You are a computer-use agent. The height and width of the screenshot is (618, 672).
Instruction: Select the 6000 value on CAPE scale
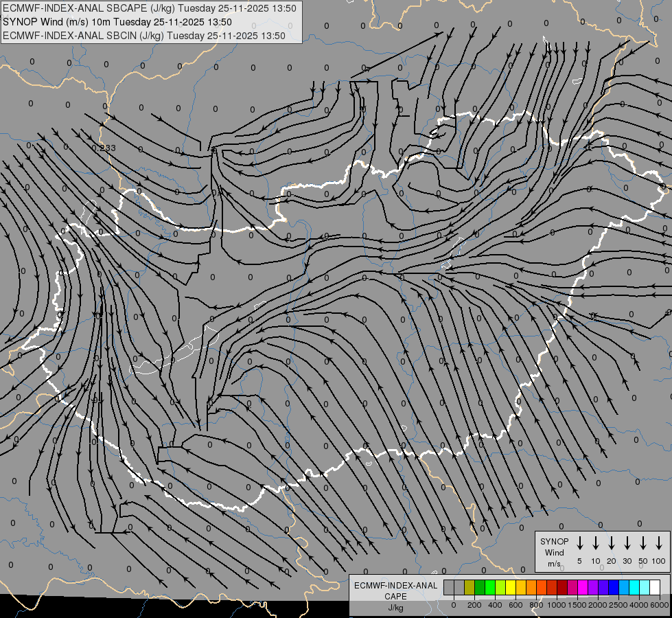[x=660, y=605]
